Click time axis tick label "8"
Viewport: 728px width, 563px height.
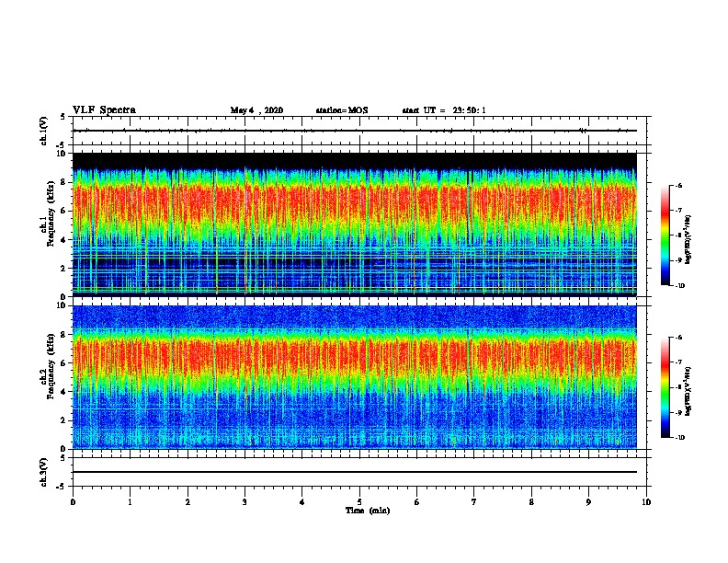tap(531, 502)
